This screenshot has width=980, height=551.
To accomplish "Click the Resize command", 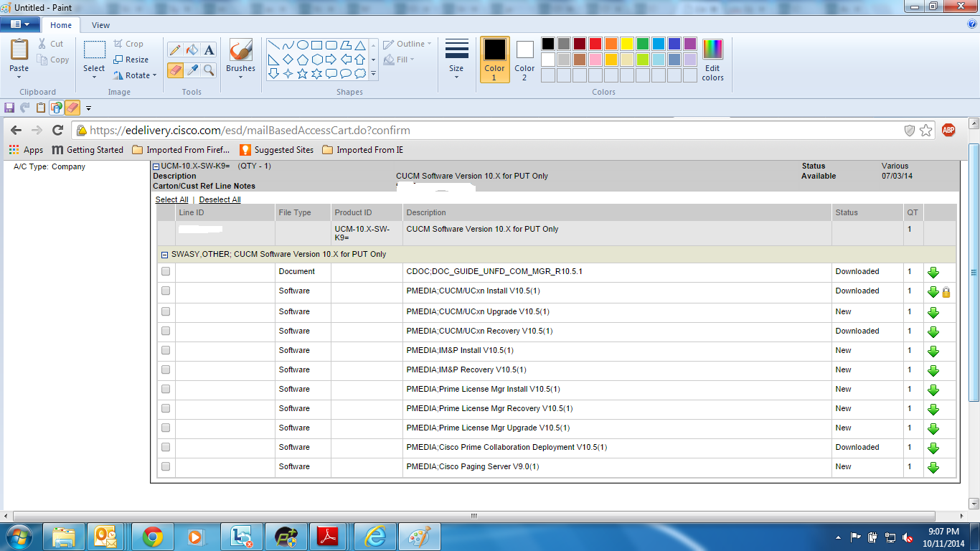I will (x=131, y=60).
